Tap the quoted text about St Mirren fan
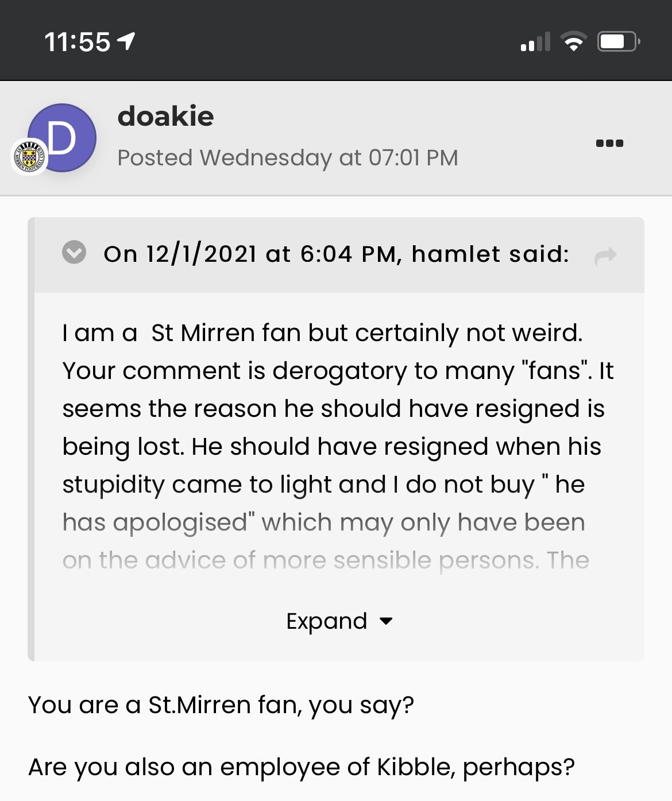 click(322, 333)
